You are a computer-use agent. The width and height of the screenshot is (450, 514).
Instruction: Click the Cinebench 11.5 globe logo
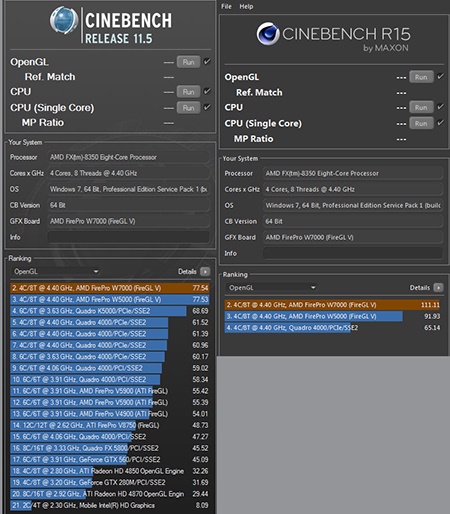[x=64, y=20]
